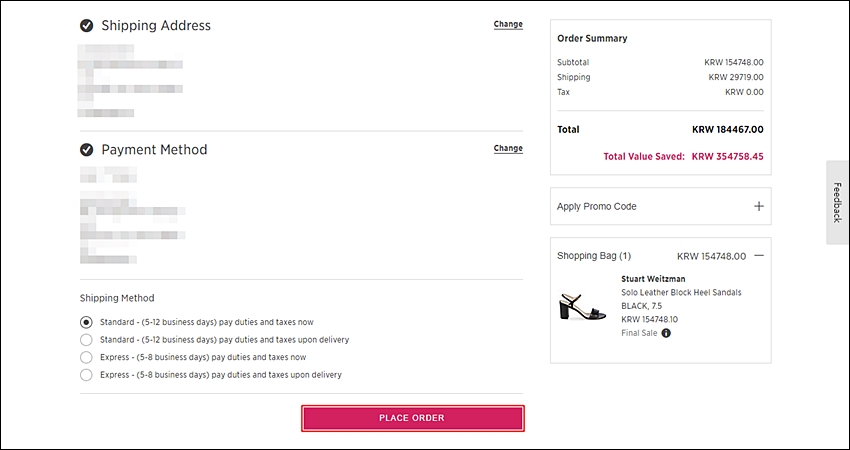Screen dimensions: 850x450
Task: Click the Final Sale label
Action: point(639,333)
